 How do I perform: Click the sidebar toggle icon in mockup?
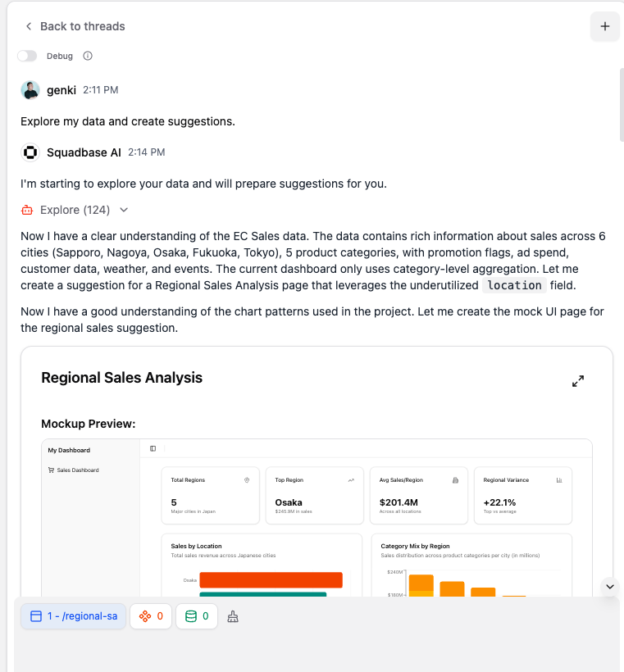click(153, 449)
